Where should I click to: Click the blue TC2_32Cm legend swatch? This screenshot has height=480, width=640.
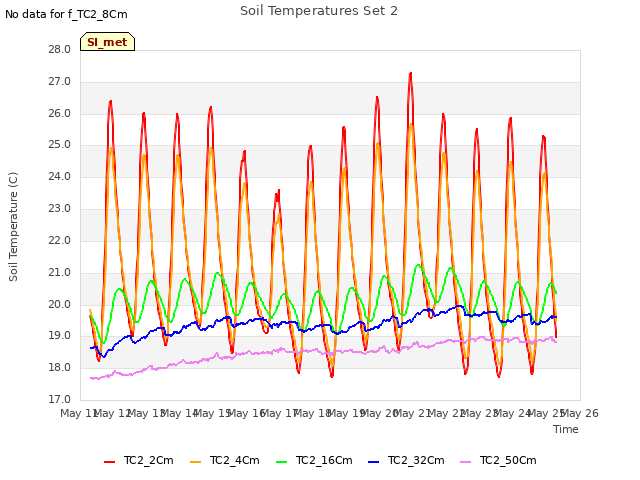[x=373, y=461]
